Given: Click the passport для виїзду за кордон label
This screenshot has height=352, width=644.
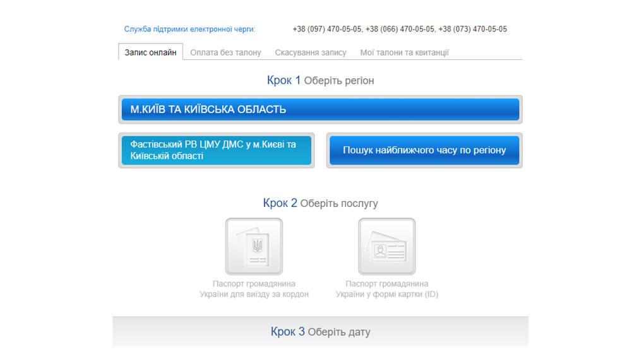Looking at the screenshot, I should tap(254, 289).
